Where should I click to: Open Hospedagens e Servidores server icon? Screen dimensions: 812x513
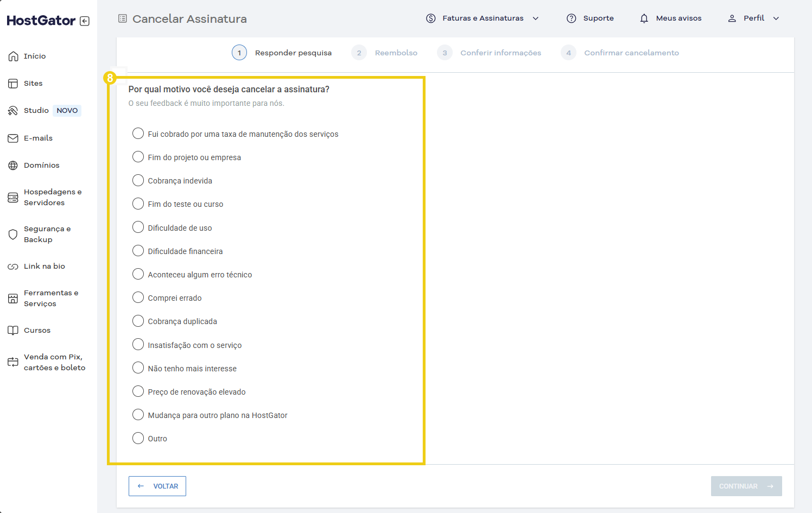(x=12, y=197)
